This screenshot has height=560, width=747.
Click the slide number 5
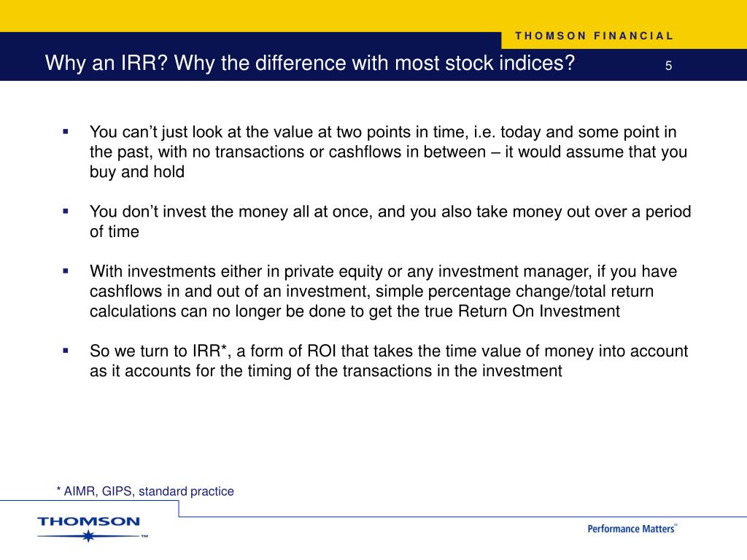click(668, 66)
